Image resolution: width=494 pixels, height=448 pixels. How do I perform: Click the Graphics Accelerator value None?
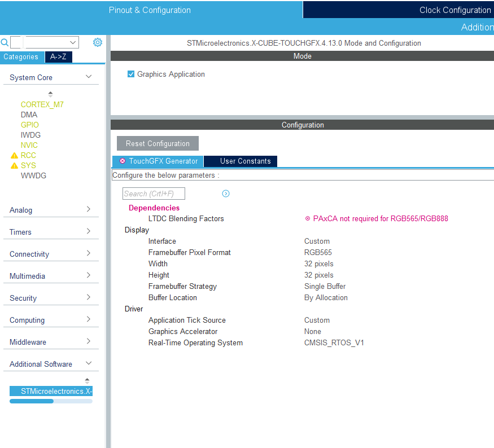pos(313,332)
